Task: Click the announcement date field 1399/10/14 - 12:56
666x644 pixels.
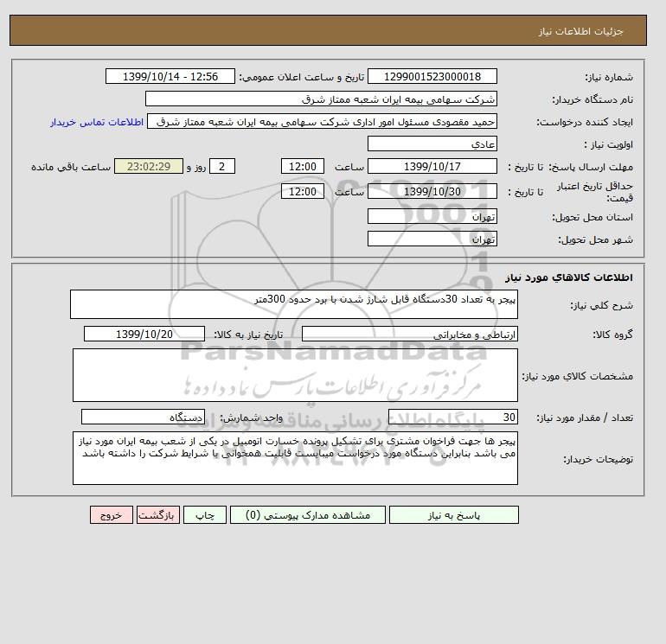Action: [170, 76]
